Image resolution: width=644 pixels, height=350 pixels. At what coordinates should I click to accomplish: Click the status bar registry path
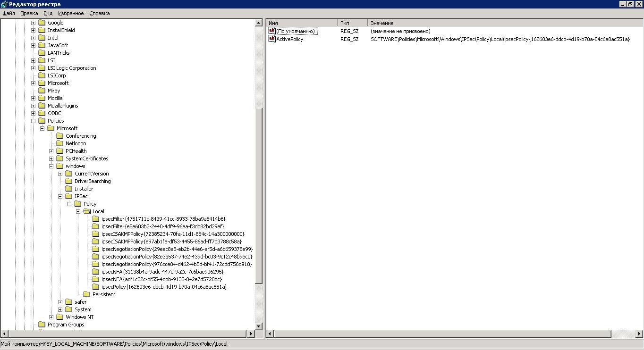pyautogui.click(x=114, y=344)
